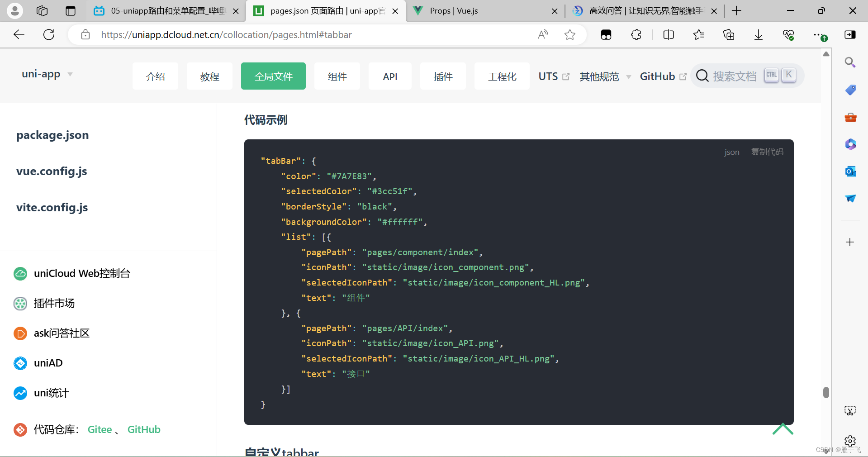View site information via the lock icon
This screenshot has width=868, height=457.
(x=85, y=34)
